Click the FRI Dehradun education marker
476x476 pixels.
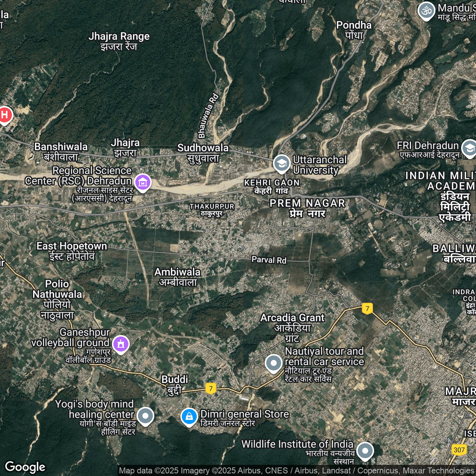click(469, 148)
